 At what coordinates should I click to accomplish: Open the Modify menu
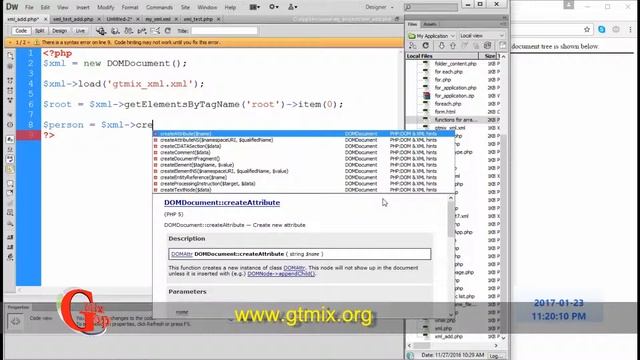point(106,7)
